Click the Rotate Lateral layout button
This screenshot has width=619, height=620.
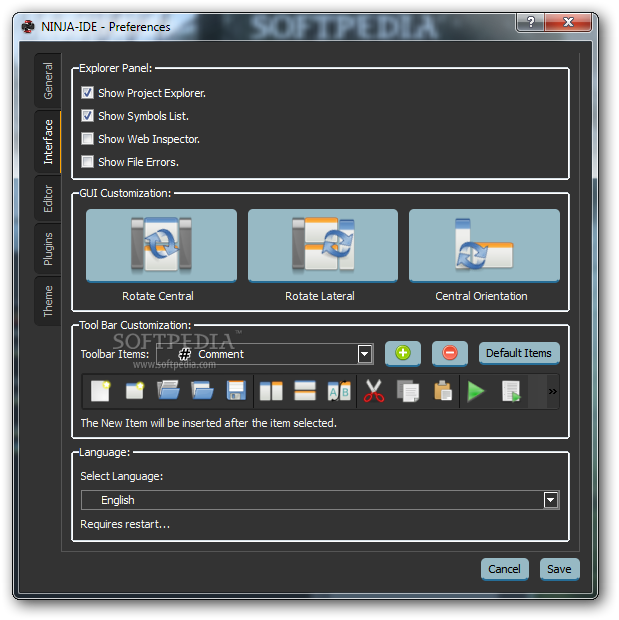[x=323, y=246]
